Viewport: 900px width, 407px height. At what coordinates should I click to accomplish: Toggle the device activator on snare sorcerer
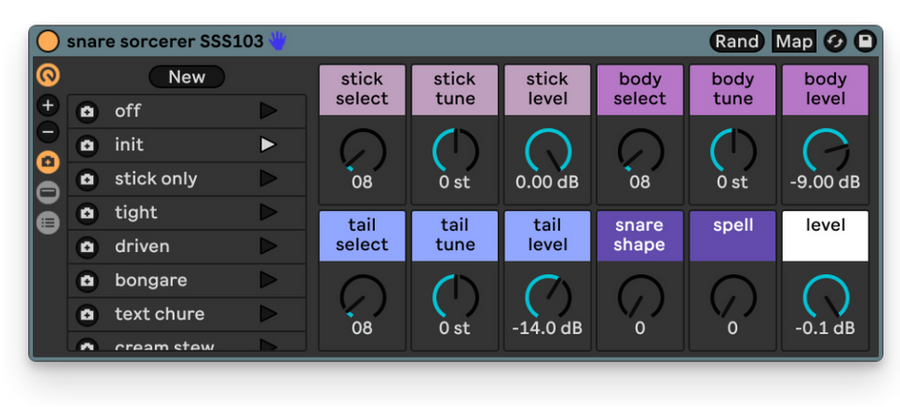pos(48,41)
